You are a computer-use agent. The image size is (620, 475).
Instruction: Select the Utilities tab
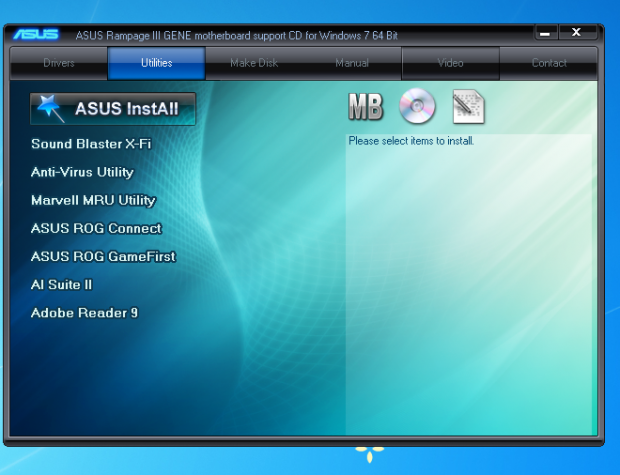(x=156, y=63)
